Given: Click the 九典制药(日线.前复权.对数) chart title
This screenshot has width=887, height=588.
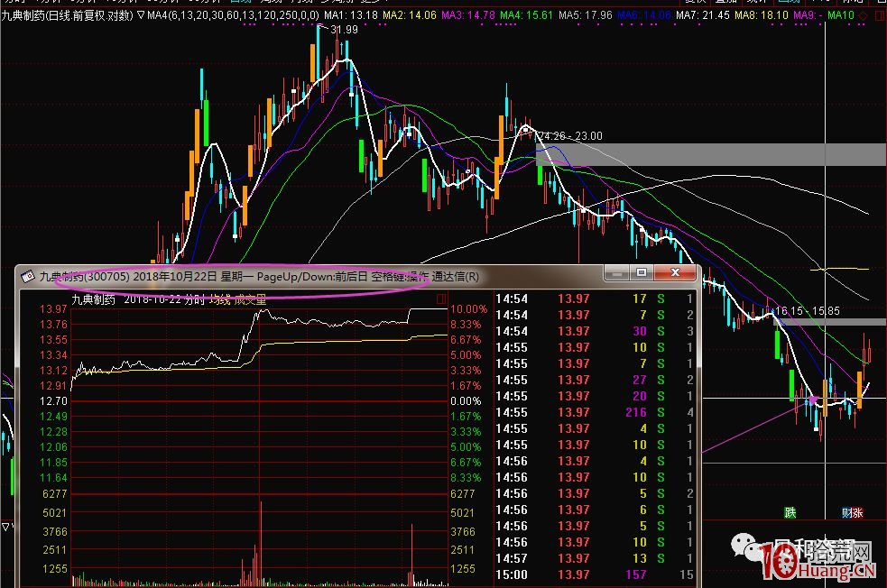Looking at the screenshot, I should pos(68,15).
